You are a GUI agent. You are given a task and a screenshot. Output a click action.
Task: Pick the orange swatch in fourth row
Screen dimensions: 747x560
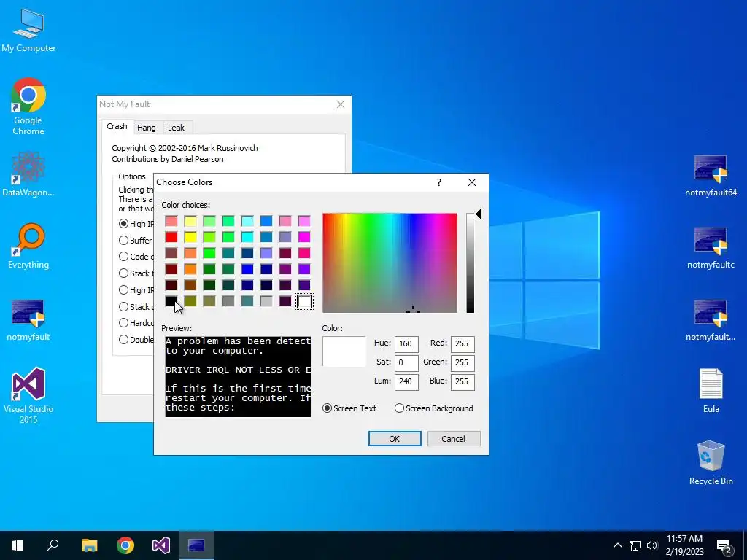(190, 269)
